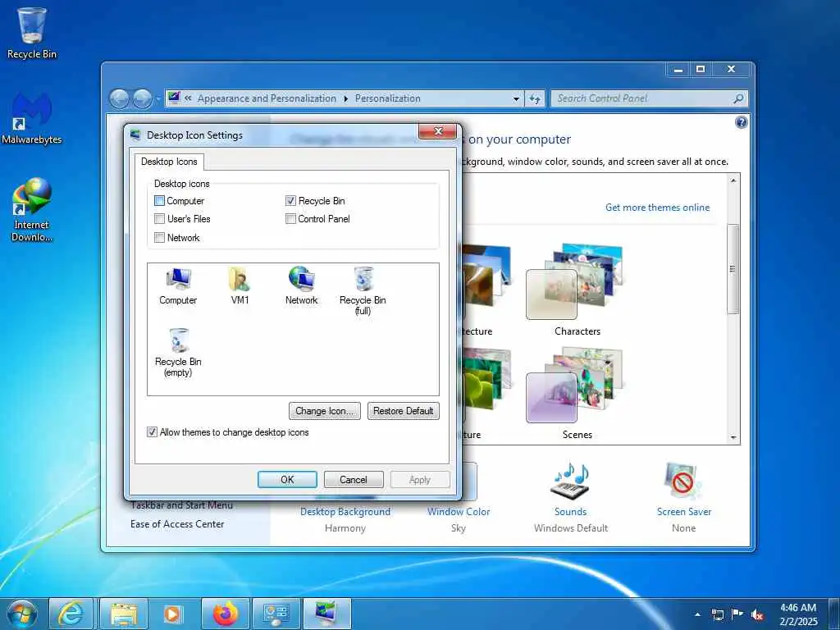Click the theme list scroll up arrow

click(x=733, y=180)
